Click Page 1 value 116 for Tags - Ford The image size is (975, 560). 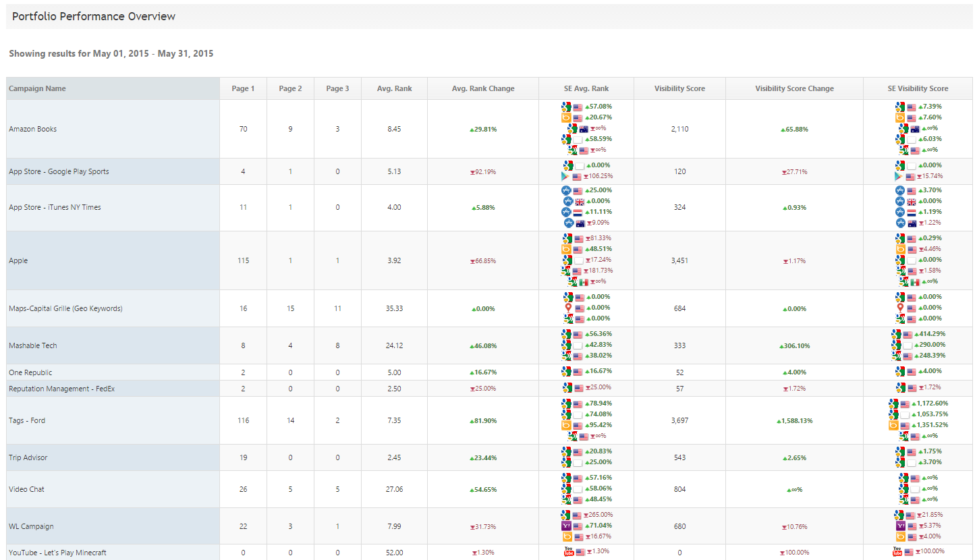(243, 420)
